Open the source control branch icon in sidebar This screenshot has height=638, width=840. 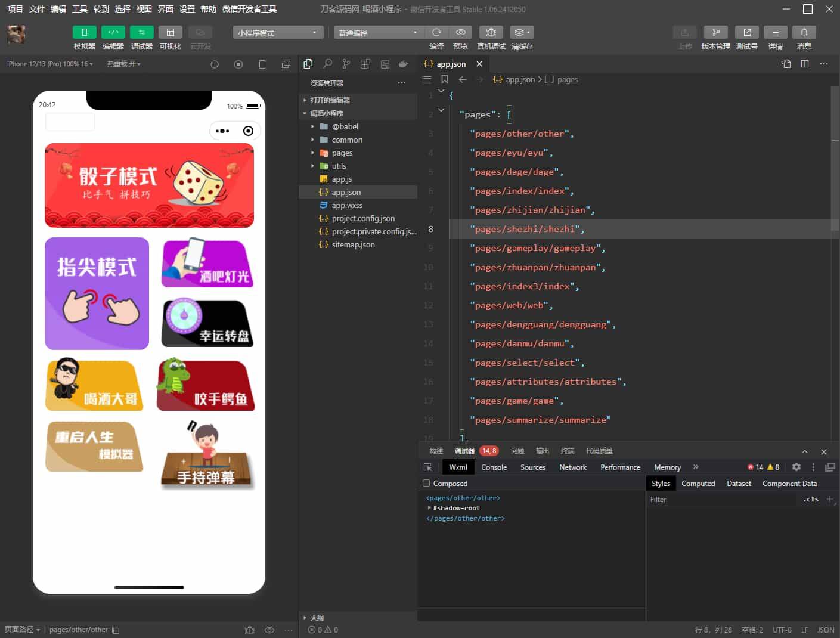click(346, 64)
